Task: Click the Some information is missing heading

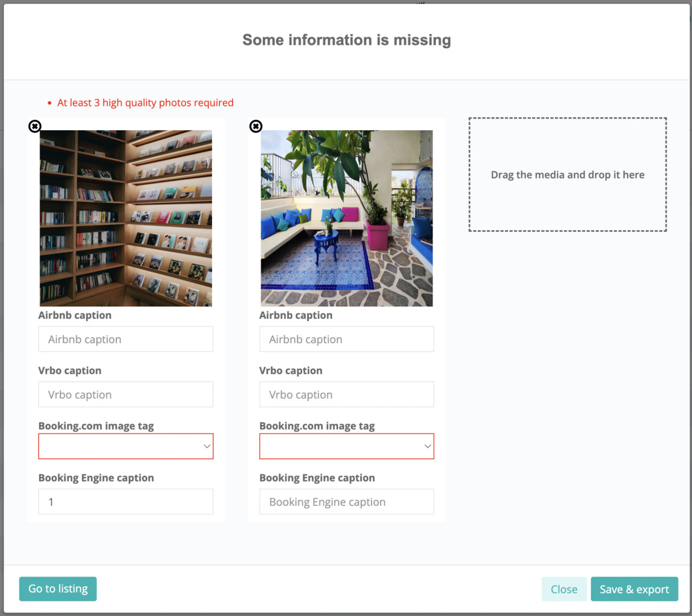Action: (x=347, y=40)
